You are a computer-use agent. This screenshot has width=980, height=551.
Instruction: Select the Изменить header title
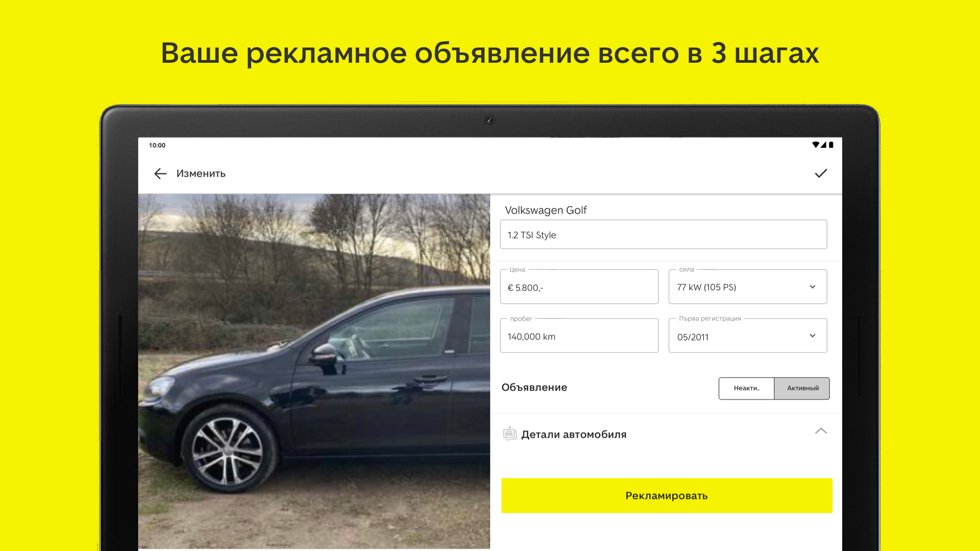point(201,174)
